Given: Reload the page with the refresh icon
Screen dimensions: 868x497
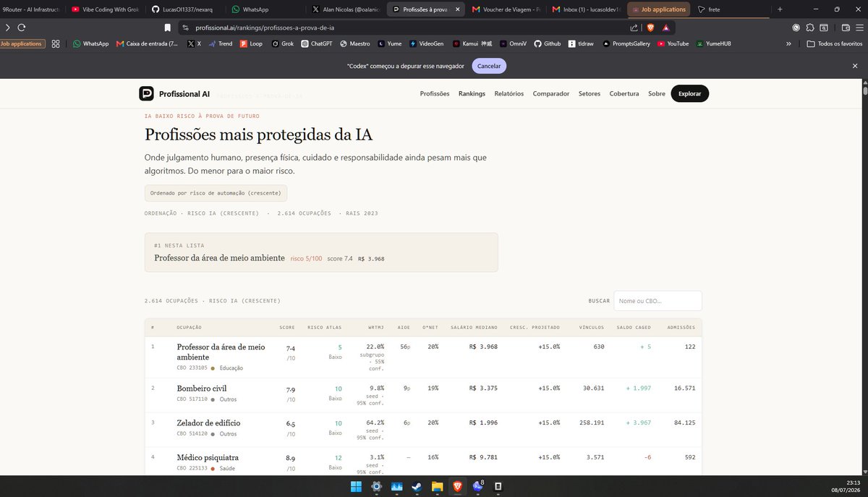Looking at the screenshot, I should point(22,27).
